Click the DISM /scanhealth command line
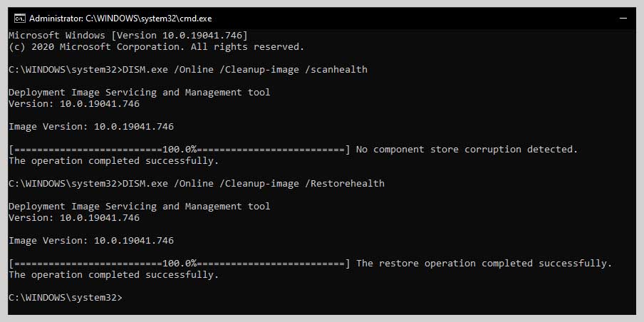 pyautogui.click(x=188, y=70)
